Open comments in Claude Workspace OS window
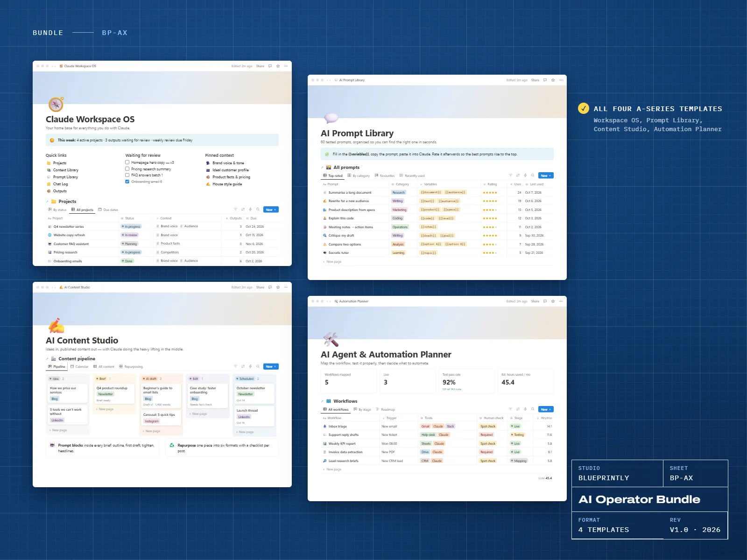 point(270,66)
